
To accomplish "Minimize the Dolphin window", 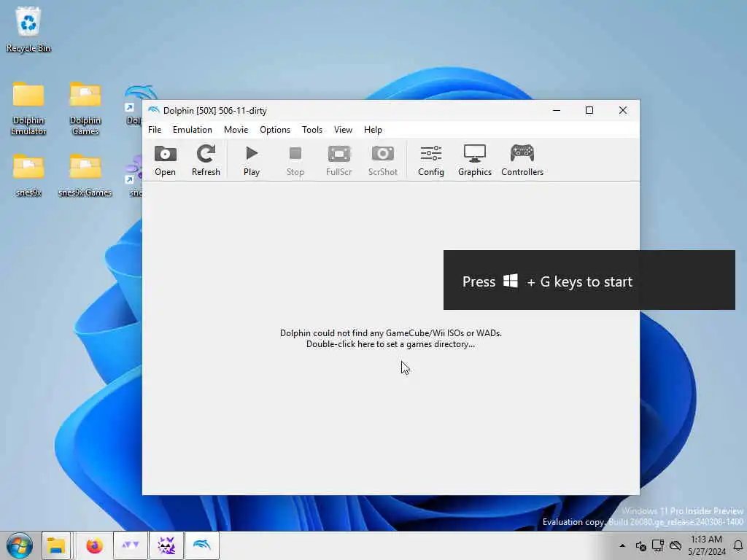I will click(557, 111).
